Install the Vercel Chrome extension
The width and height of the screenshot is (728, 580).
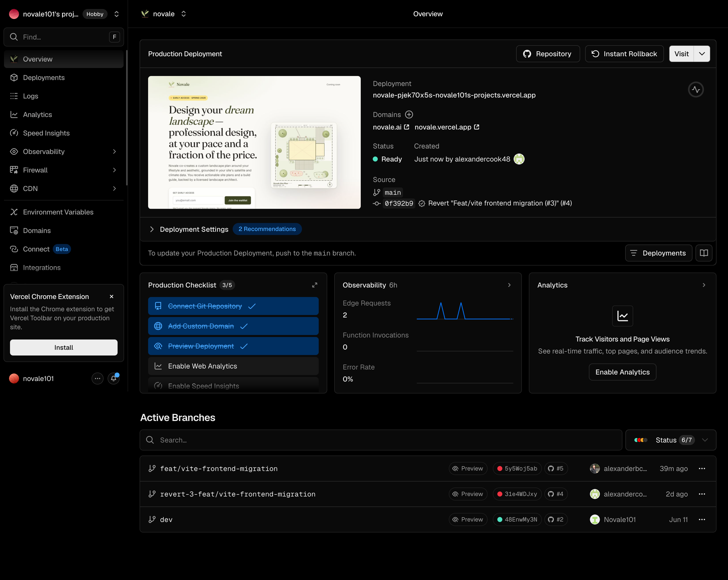pyautogui.click(x=64, y=347)
